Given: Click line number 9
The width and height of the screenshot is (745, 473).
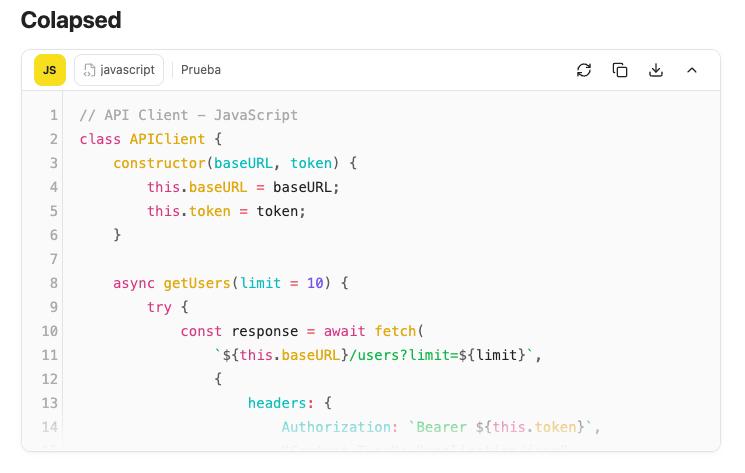Looking at the screenshot, I should tap(54, 307).
